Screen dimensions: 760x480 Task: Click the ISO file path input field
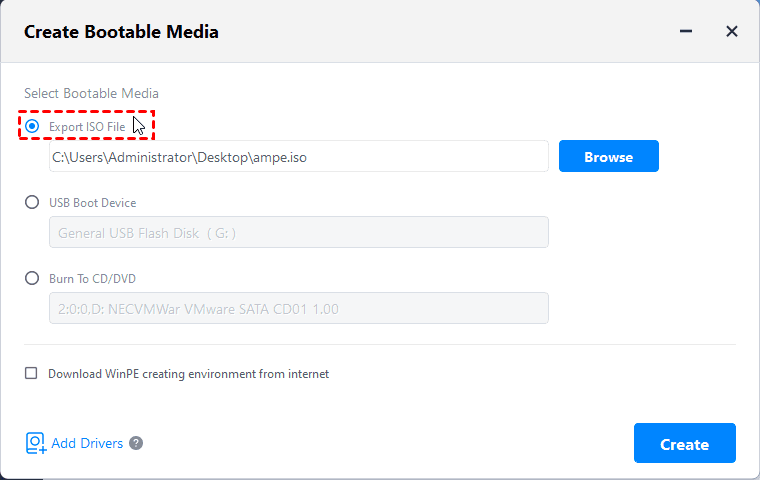(x=298, y=157)
